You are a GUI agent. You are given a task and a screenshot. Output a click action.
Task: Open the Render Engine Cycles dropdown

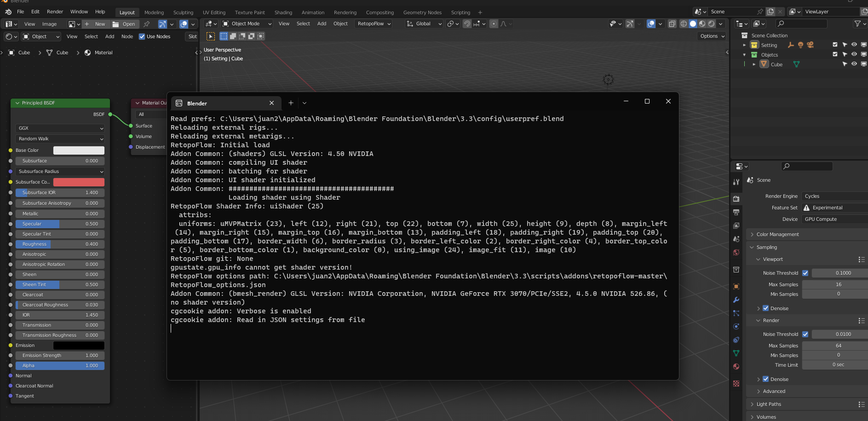(834, 196)
